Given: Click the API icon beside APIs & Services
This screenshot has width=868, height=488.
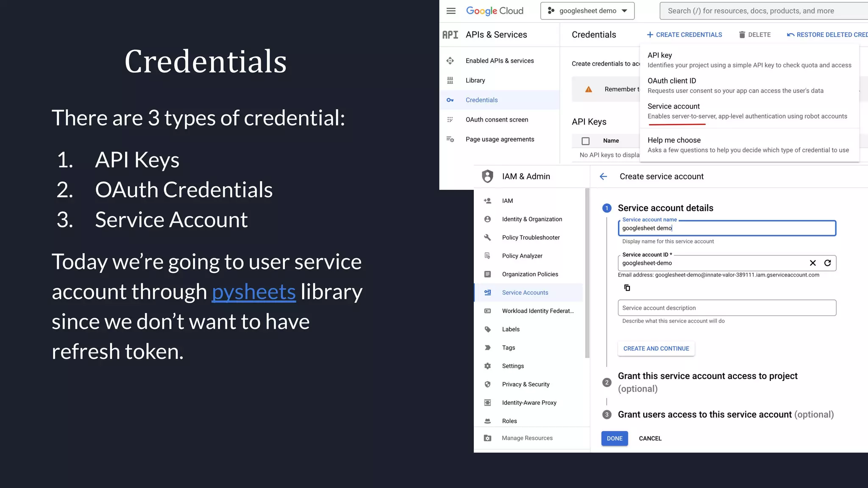Looking at the screenshot, I should (x=450, y=35).
